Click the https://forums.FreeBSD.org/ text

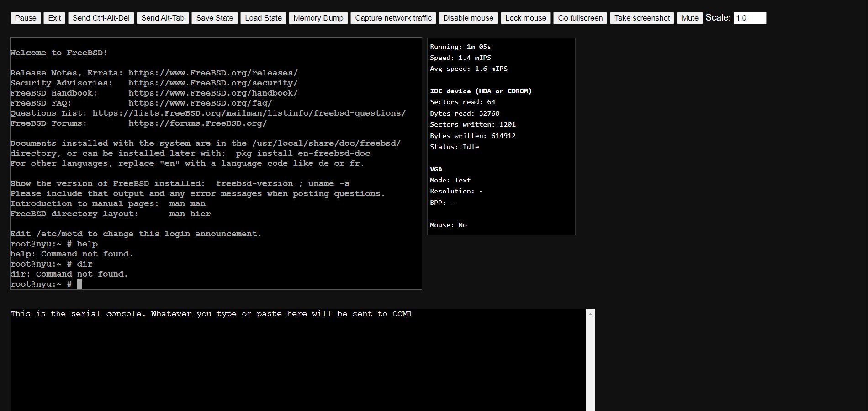pyautogui.click(x=197, y=123)
